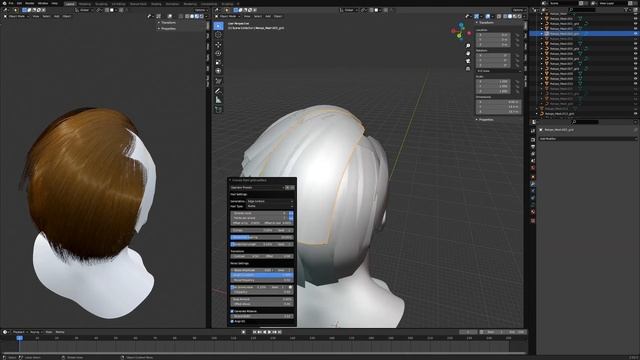This screenshot has height=360, width=640.
Task: Toggle overlays in right viewport header
Action: (488, 16)
